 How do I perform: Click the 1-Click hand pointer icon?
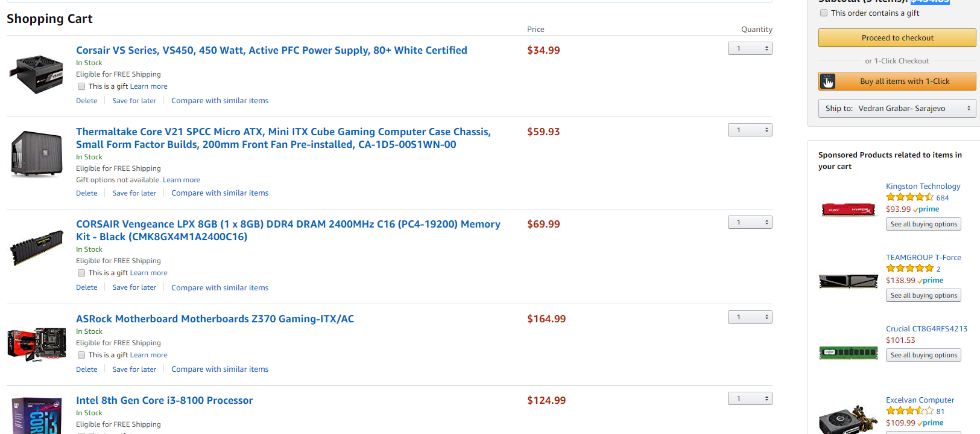click(x=827, y=81)
